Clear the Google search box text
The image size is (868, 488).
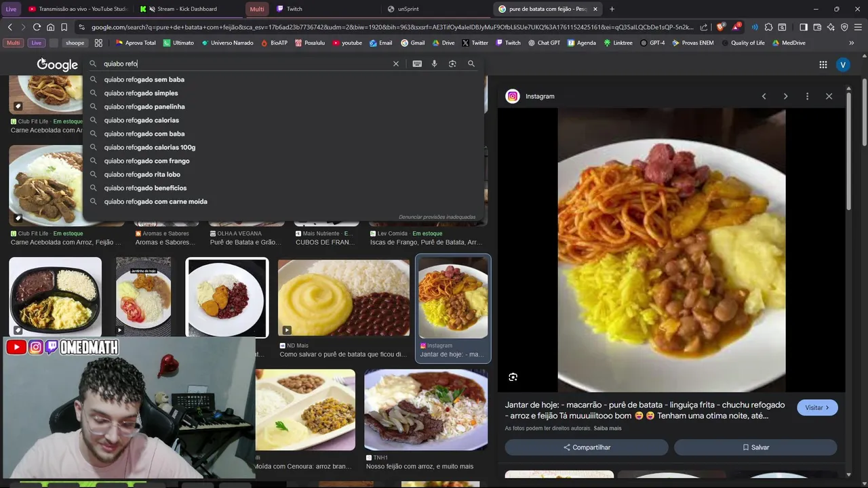pos(396,64)
